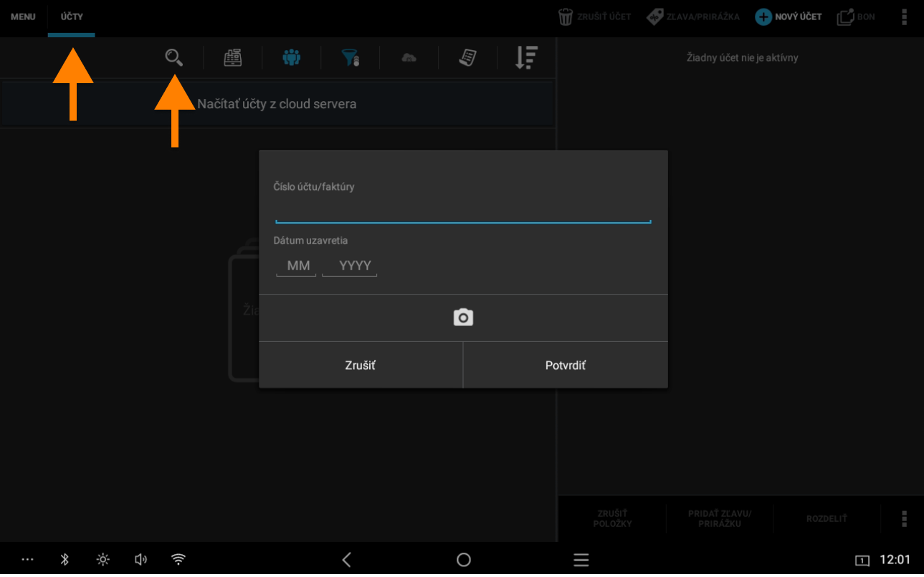This screenshot has height=577, width=924.
Task: Tap Android back navigation button
Action: [347, 560]
